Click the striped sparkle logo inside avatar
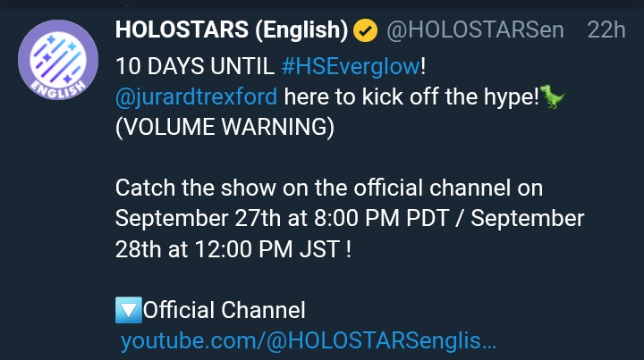The height and width of the screenshot is (360, 644). coord(57,57)
